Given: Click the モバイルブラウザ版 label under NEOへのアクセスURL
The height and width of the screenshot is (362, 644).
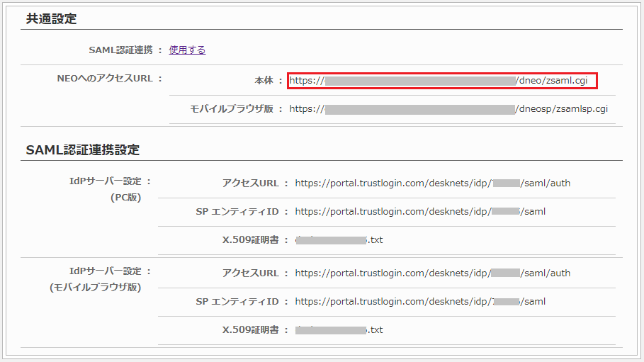Looking at the screenshot, I should click(232, 109).
